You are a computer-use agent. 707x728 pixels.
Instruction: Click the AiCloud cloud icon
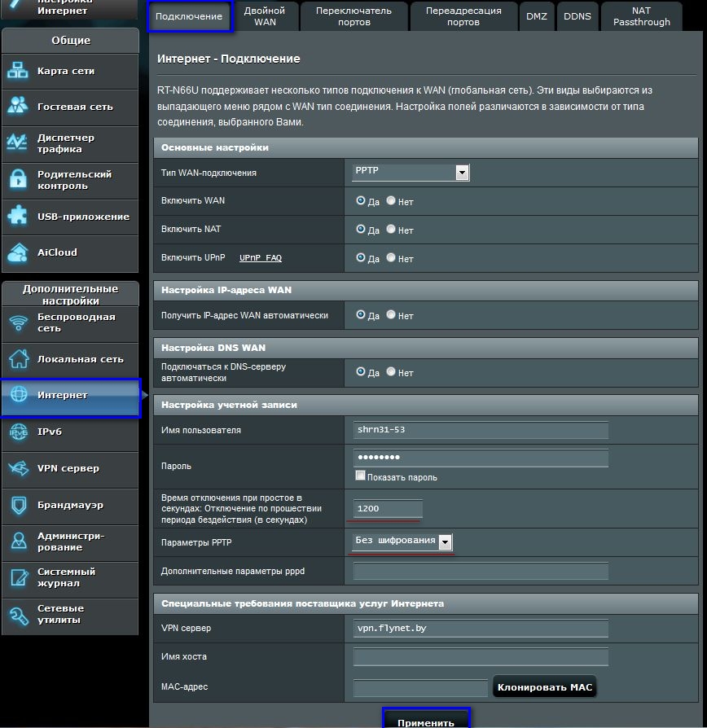tap(18, 252)
